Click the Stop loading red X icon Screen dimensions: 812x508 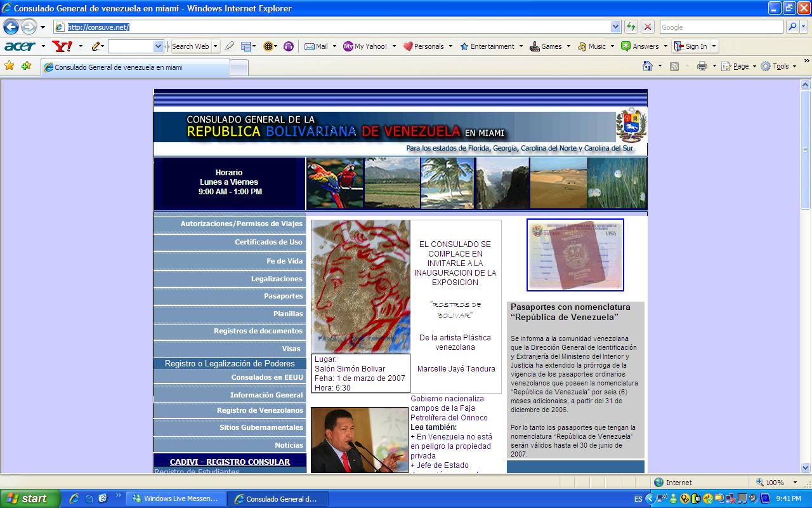point(647,27)
